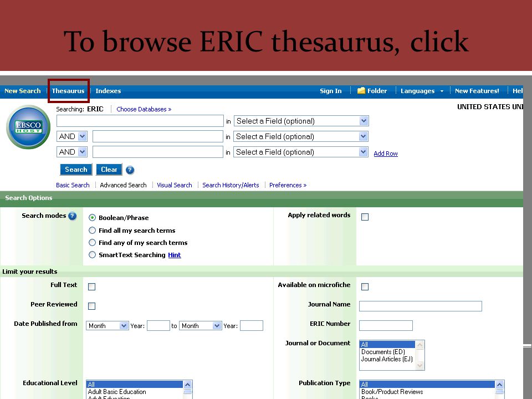Select All in Journal or Document list
Viewport: 532px width, 399px height.
(x=387, y=344)
